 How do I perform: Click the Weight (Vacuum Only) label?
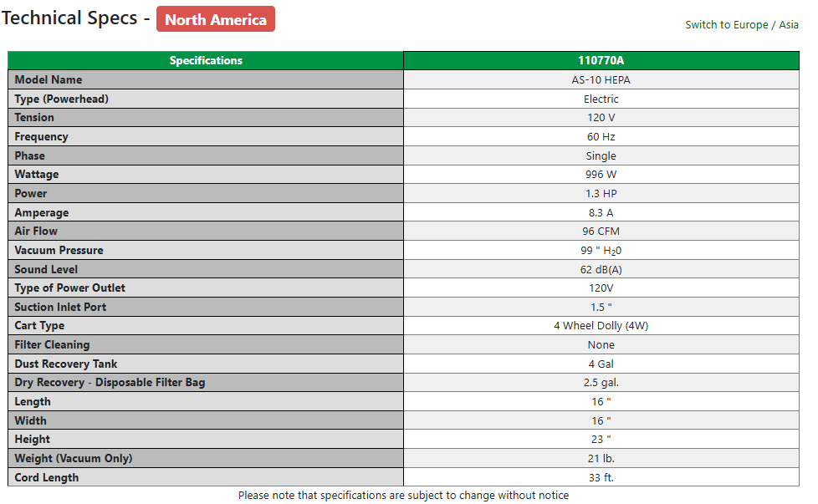pos(74,458)
